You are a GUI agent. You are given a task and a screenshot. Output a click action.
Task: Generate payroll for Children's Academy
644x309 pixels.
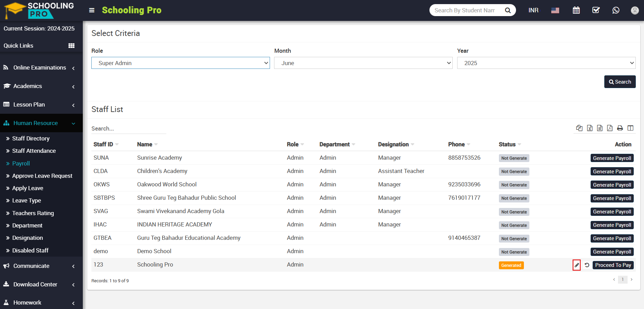click(612, 171)
